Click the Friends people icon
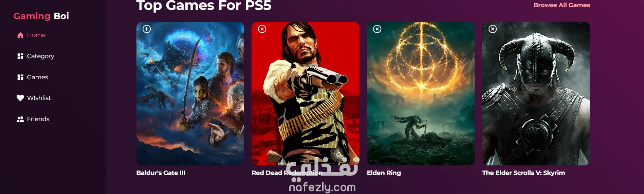644x194 pixels. coord(20,119)
